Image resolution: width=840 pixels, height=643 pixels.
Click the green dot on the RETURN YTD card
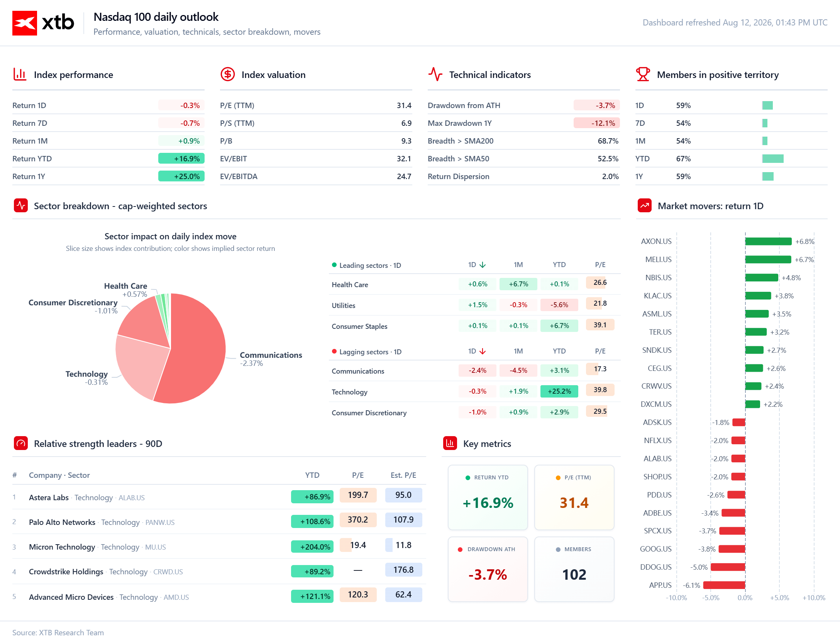click(468, 477)
